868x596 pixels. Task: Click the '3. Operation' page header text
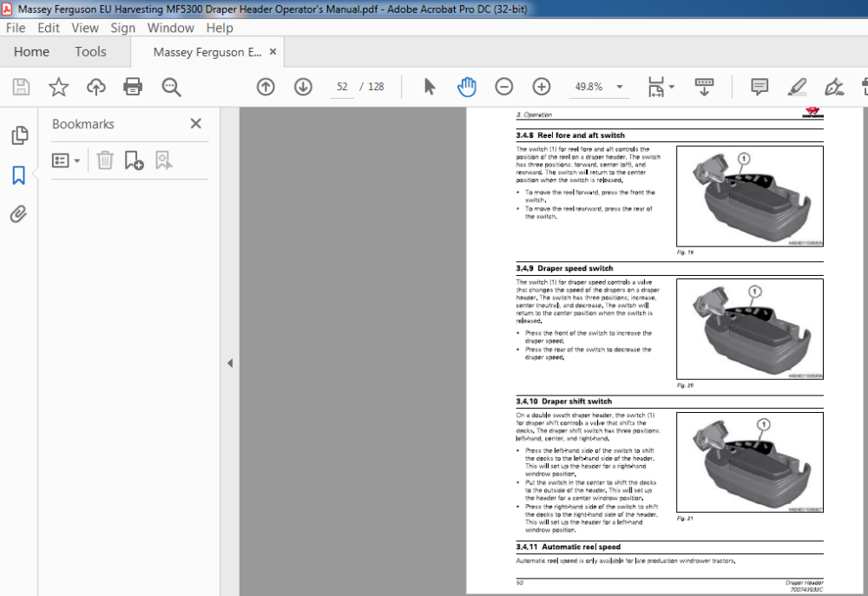[534, 115]
